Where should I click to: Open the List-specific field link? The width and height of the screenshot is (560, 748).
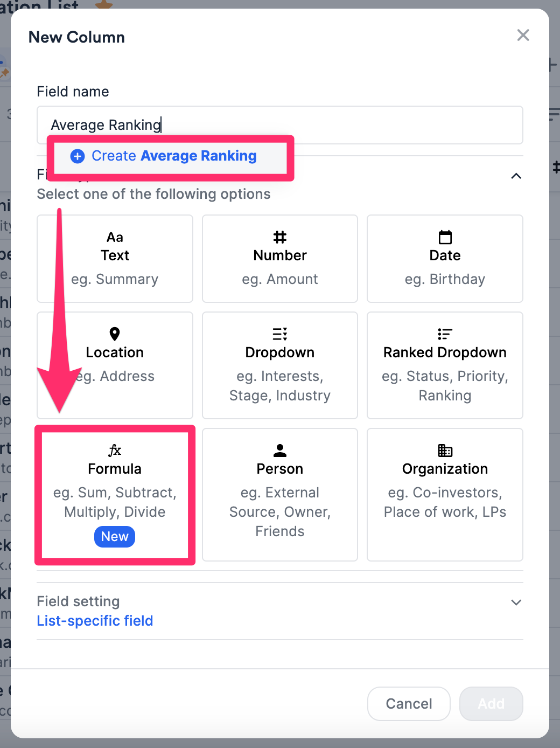click(x=95, y=621)
